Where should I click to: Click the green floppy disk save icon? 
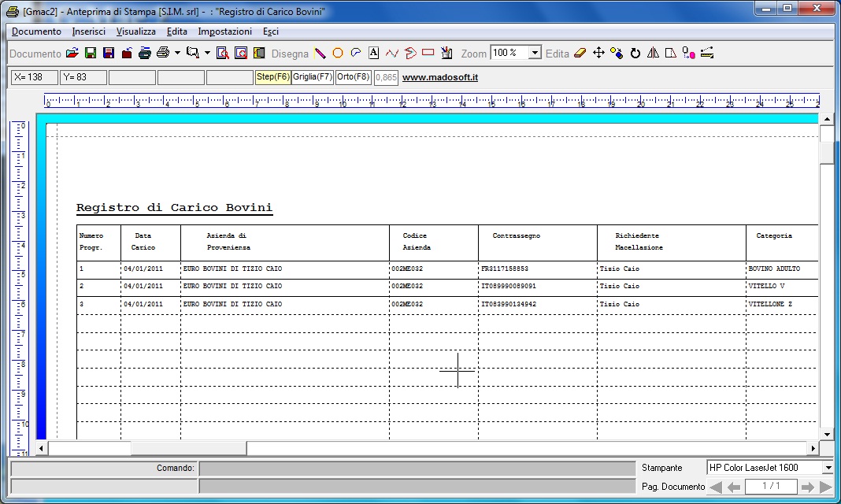click(x=91, y=53)
